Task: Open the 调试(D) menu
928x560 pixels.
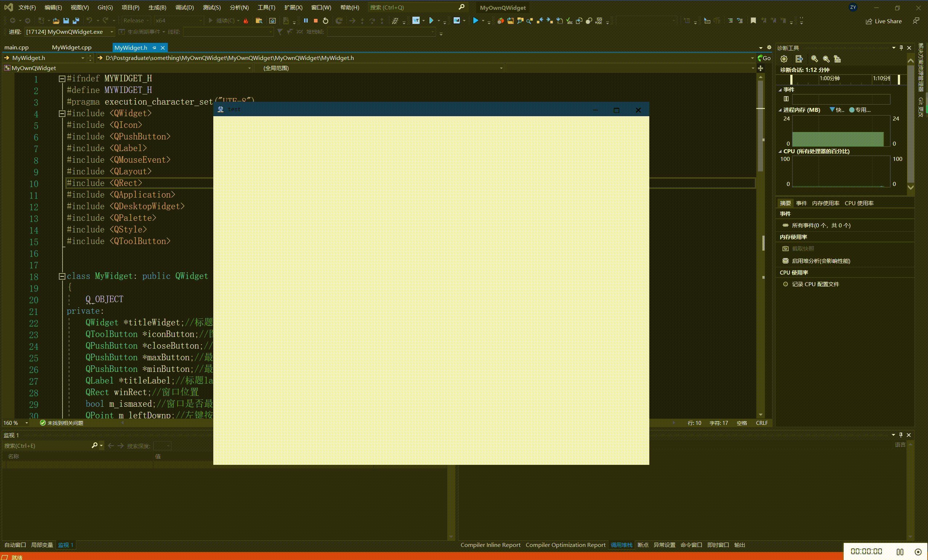Action: pos(184,8)
